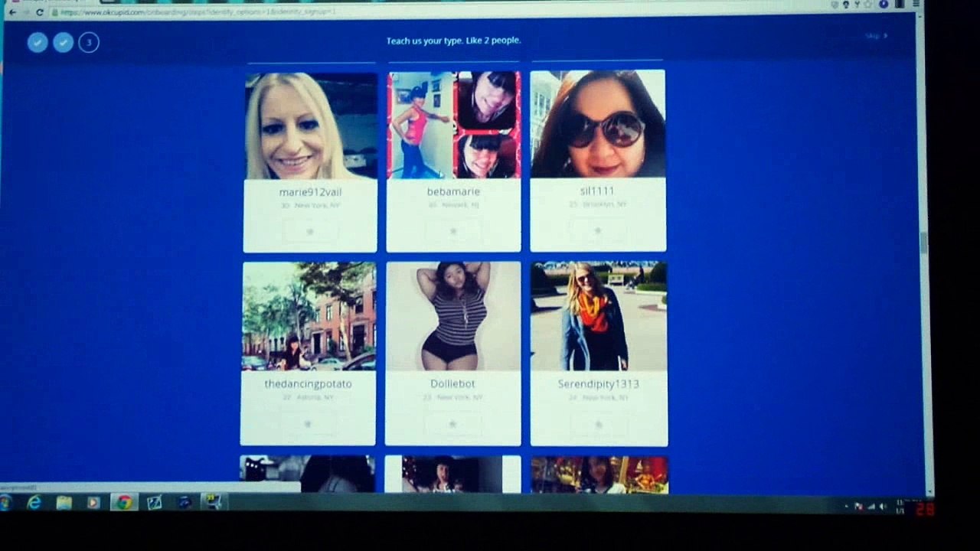Click the step 3 circle indicator
This screenshot has height=551, width=980.
point(89,42)
